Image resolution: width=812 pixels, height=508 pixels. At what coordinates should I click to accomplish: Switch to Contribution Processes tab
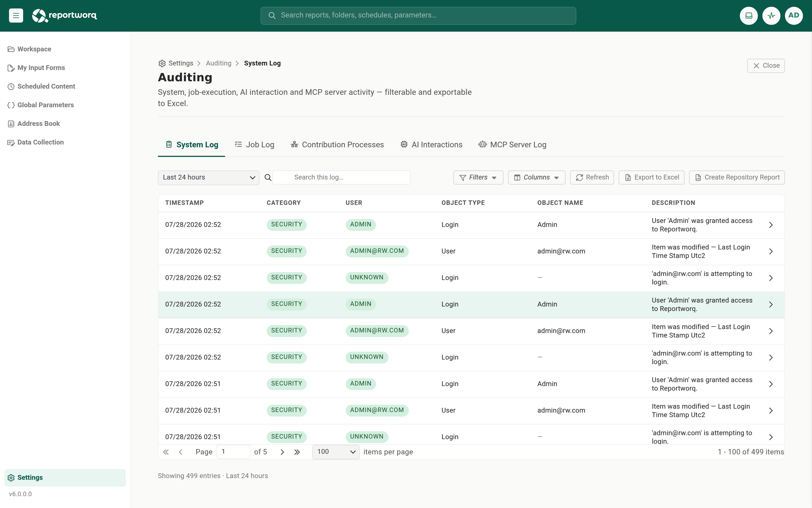coord(337,145)
